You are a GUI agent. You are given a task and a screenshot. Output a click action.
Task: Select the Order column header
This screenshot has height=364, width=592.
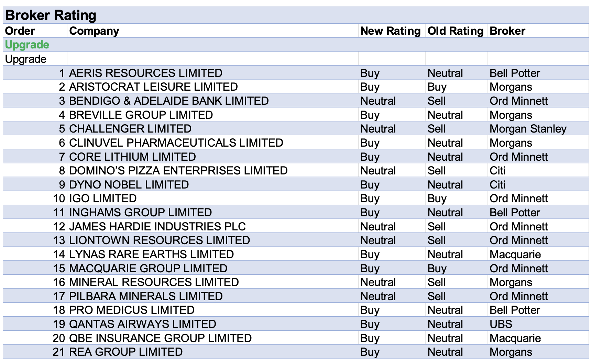tap(20, 31)
